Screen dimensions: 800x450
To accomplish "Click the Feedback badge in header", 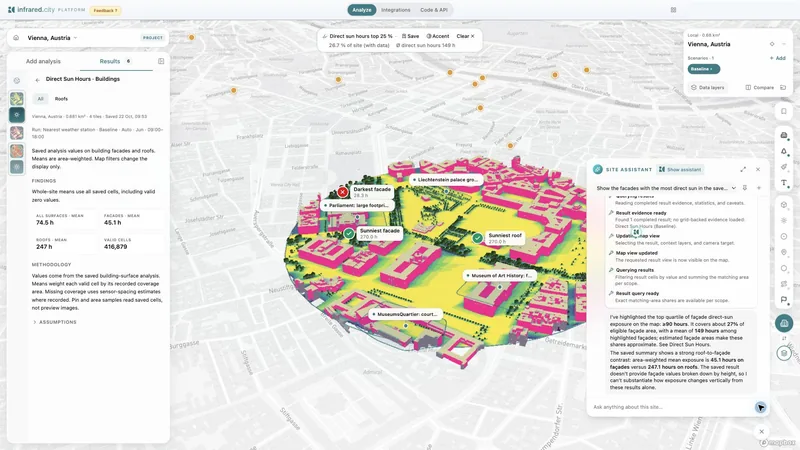I will (x=105, y=10).
